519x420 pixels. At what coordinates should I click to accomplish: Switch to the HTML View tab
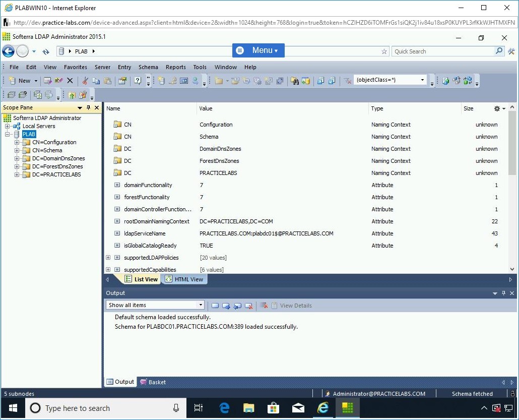184,279
